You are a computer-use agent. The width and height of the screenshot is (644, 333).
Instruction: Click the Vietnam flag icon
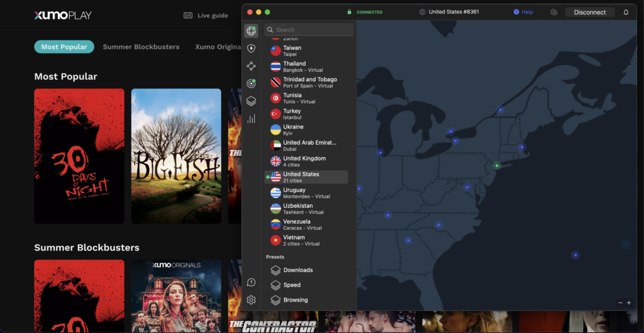coord(275,240)
